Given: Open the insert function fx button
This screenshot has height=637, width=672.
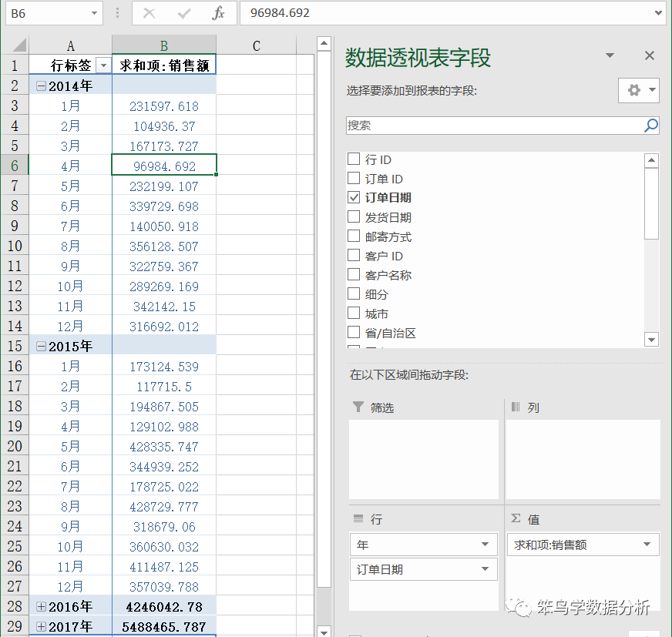Looking at the screenshot, I should pyautogui.click(x=218, y=13).
